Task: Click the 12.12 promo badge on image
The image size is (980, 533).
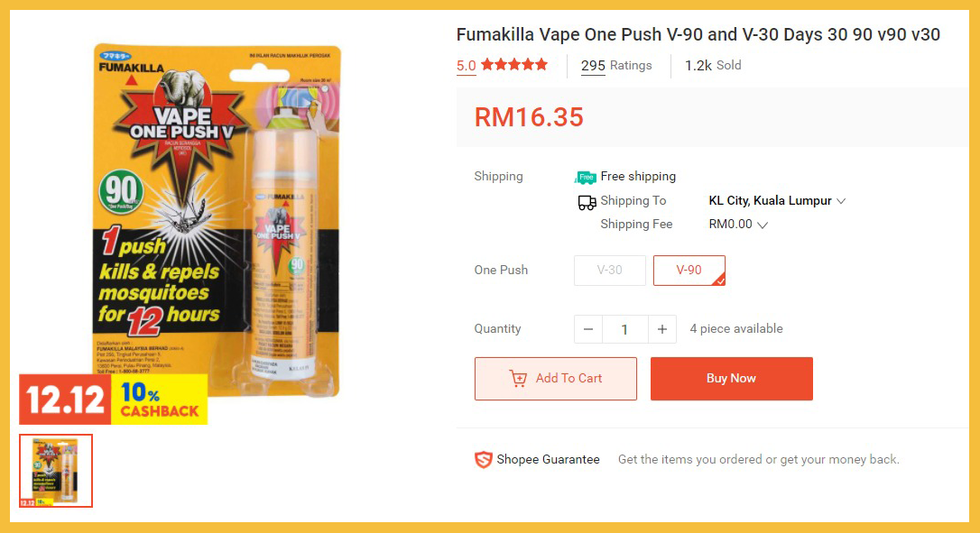Action: coord(65,400)
